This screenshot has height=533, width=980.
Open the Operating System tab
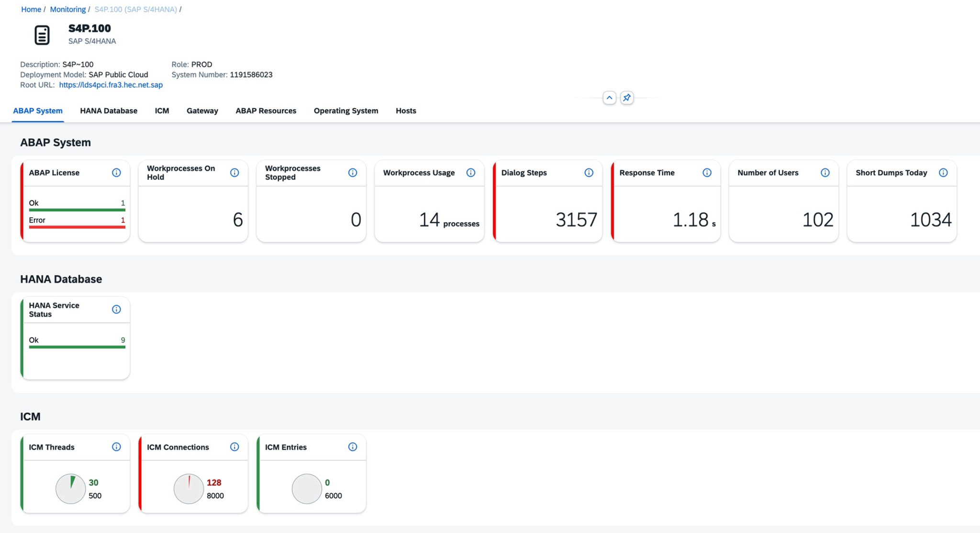345,111
